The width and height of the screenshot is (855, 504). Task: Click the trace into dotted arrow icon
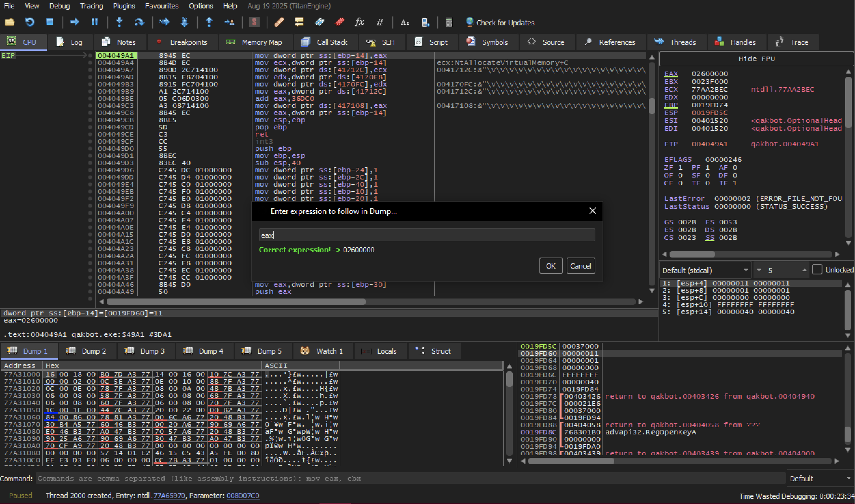[x=164, y=22]
